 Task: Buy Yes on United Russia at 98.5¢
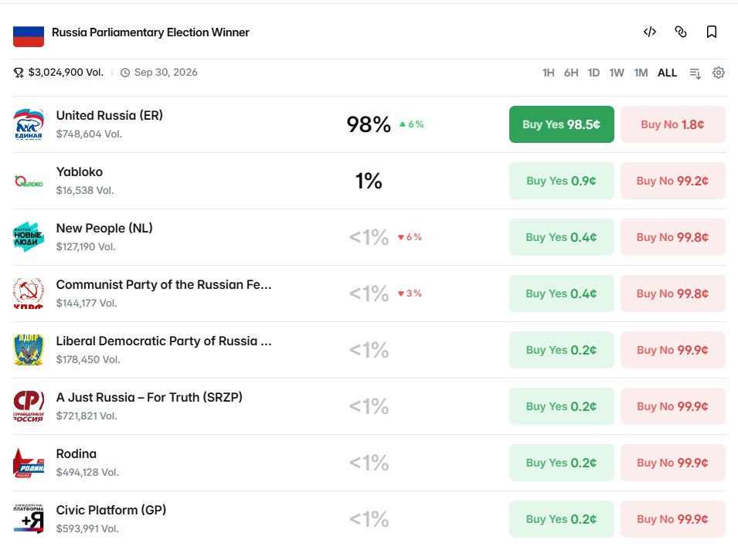562,124
